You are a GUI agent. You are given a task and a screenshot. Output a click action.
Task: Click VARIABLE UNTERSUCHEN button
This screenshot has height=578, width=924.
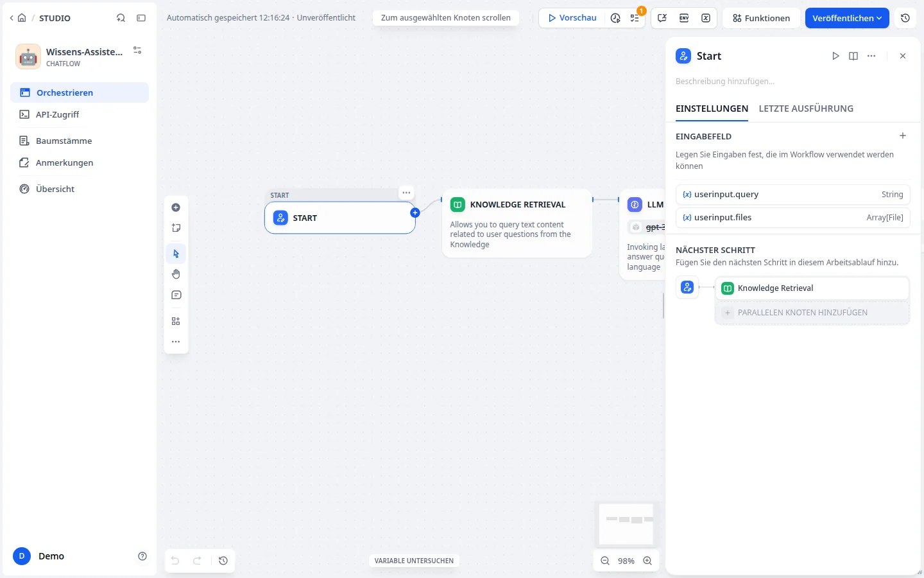[x=414, y=561]
